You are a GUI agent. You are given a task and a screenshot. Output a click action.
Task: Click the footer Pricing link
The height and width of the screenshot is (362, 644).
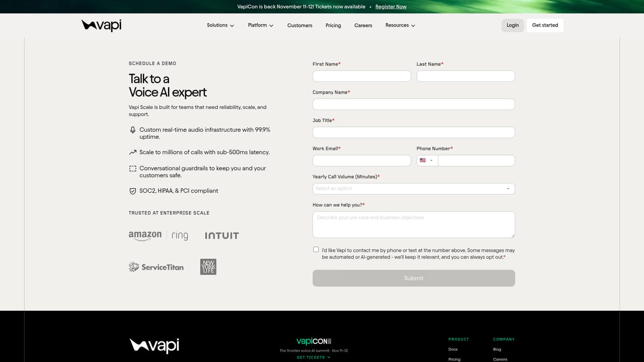(454, 359)
